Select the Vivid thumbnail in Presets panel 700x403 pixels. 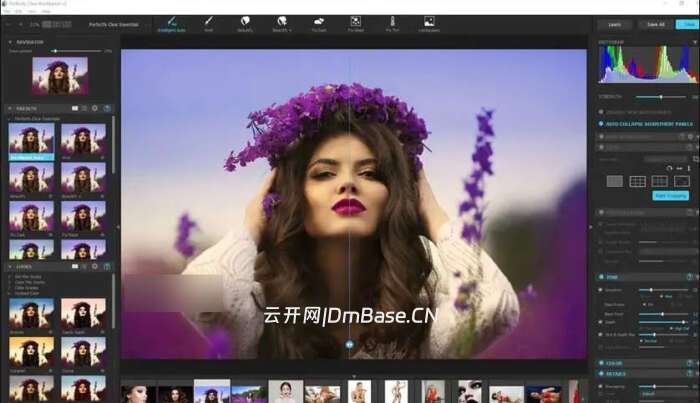click(83, 141)
